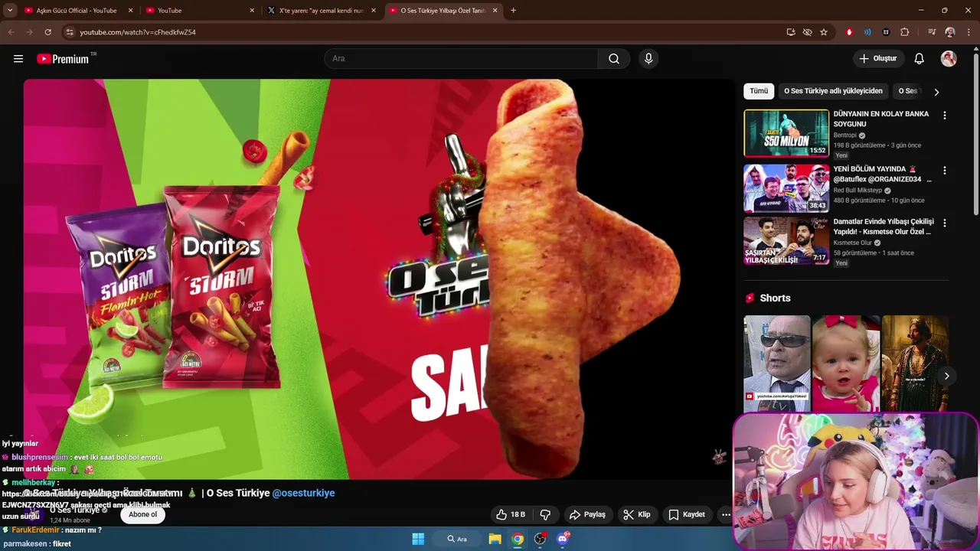
Task: Bookmark this page with star icon
Action: tap(824, 32)
